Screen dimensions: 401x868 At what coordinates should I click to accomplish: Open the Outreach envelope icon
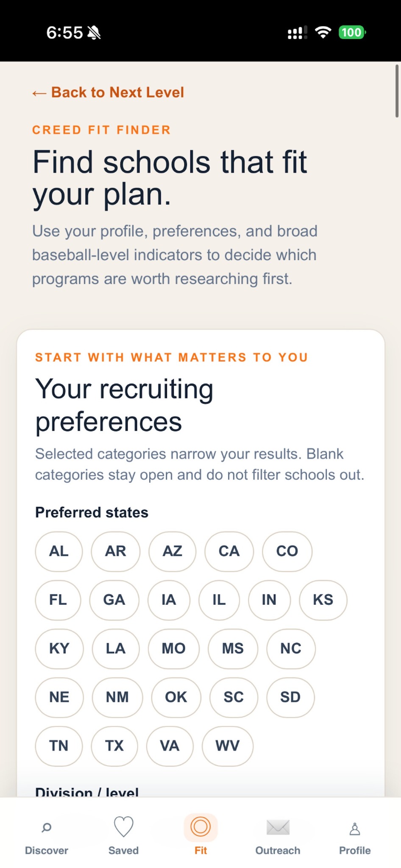pos(278,827)
